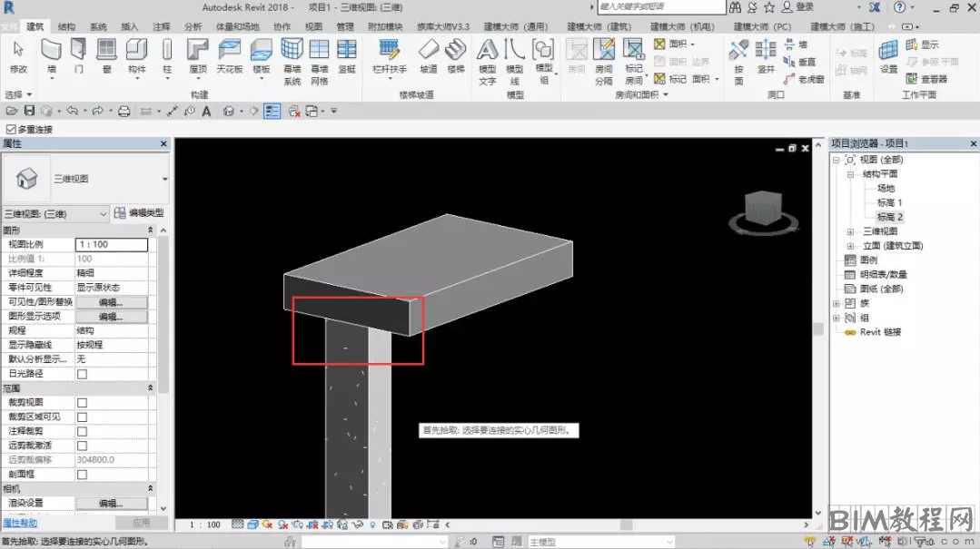
Task: Click the ViewCube in the 3D view
Action: [763, 210]
